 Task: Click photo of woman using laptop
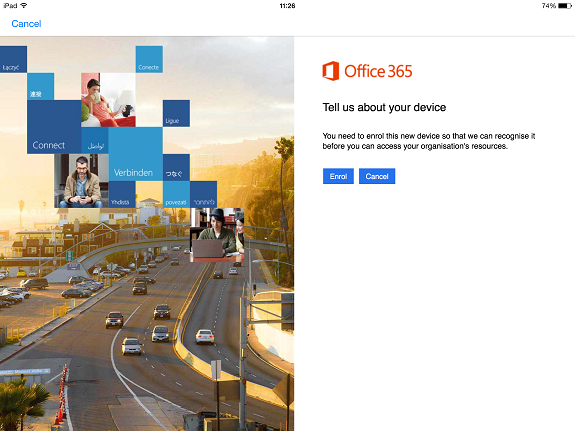pos(217,235)
